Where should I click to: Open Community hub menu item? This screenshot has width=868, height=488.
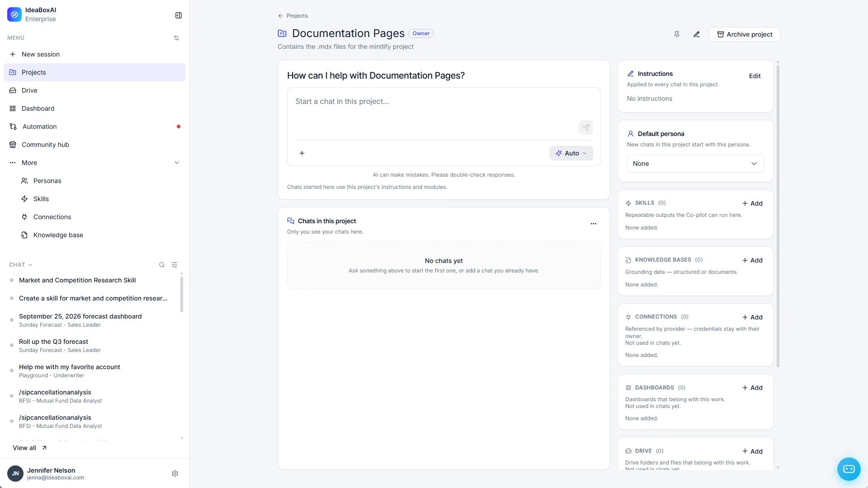pyautogui.click(x=94, y=145)
